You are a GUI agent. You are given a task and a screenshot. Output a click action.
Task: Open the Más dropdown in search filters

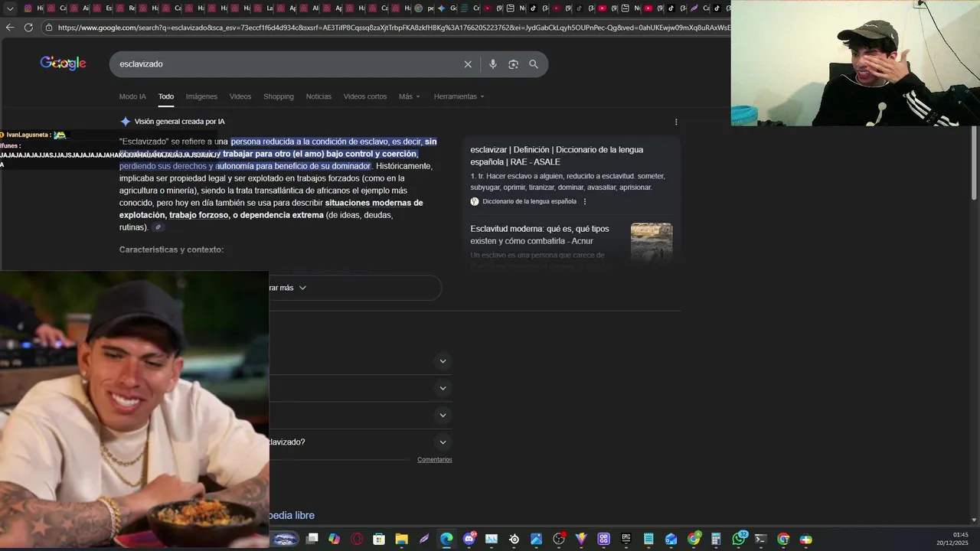pos(410,96)
